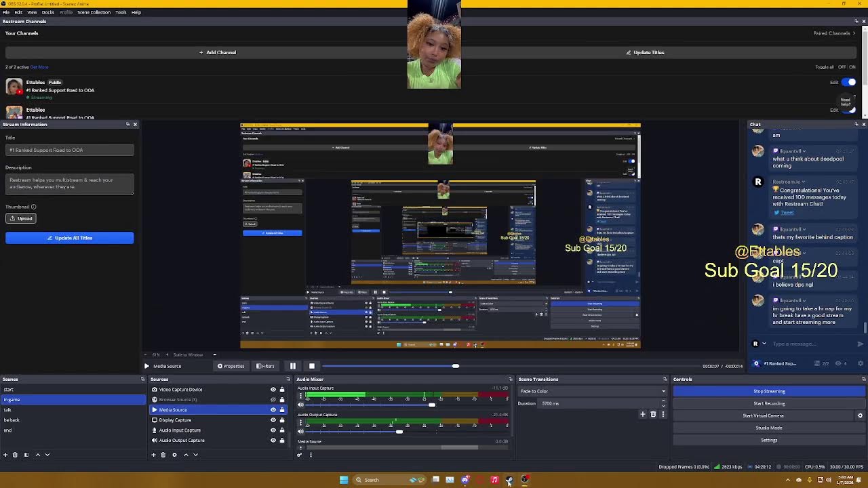Open Discord from the taskbar
The width and height of the screenshot is (868, 488).
[x=465, y=480]
